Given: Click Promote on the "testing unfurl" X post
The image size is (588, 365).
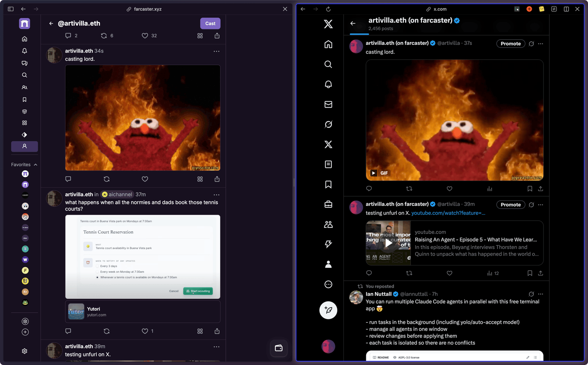Looking at the screenshot, I should (x=511, y=205).
